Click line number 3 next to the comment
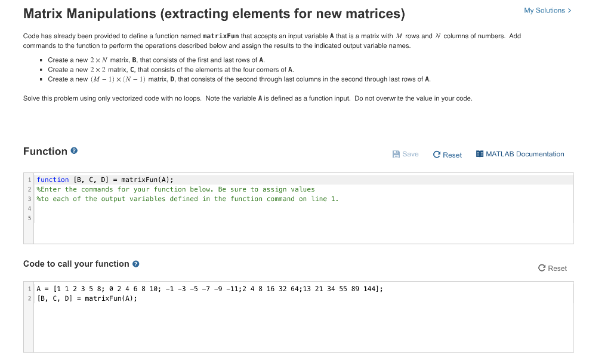Image resolution: width=611 pixels, height=364 pixels. pyautogui.click(x=29, y=199)
